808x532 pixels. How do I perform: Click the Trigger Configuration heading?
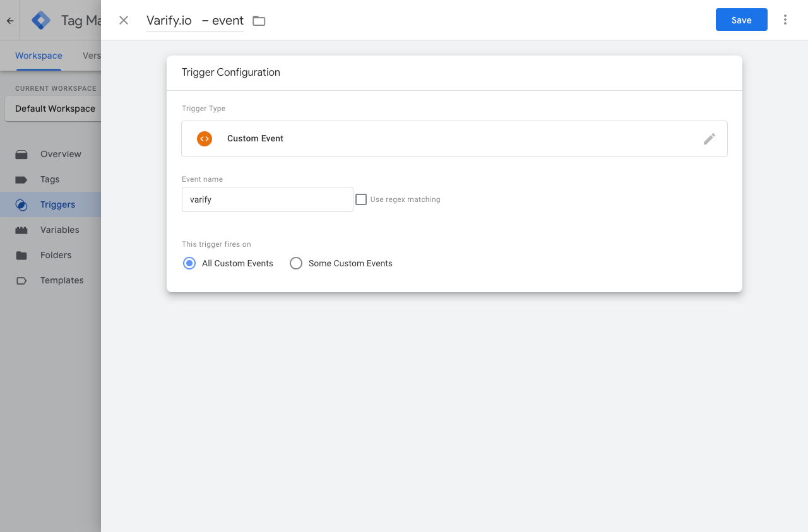(231, 72)
